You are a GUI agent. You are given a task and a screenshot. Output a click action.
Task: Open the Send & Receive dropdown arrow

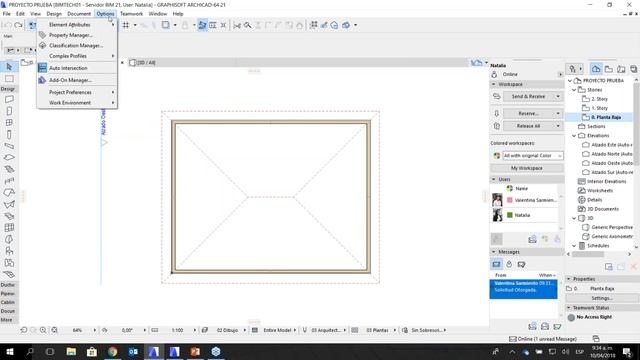(558, 96)
